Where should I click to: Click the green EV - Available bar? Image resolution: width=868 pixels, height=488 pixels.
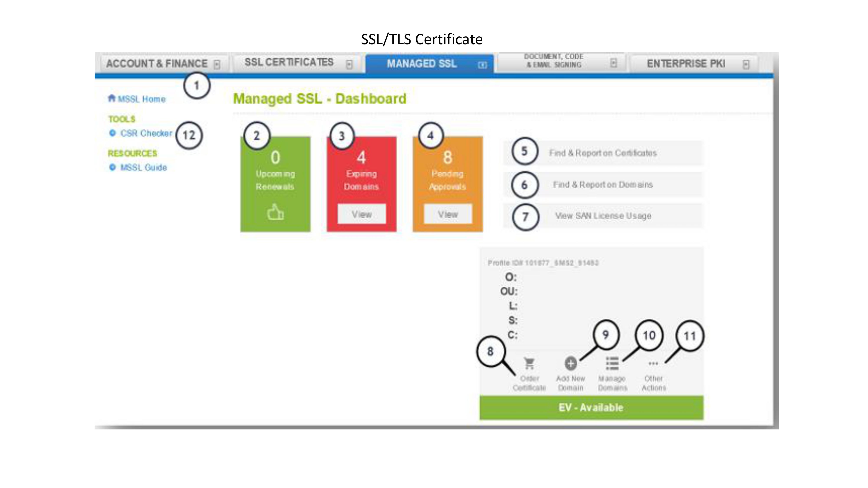pyautogui.click(x=591, y=408)
